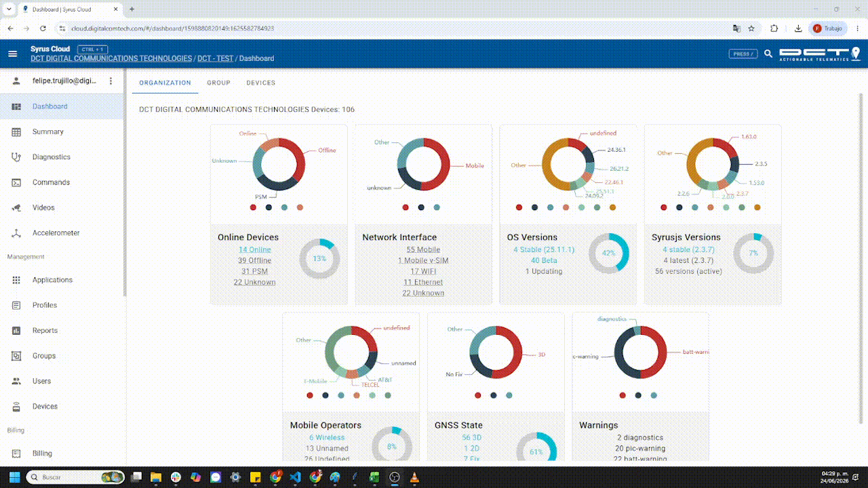Click red legend dot under OS Versions chart
The height and width of the screenshot is (488, 868).
[x=519, y=207]
